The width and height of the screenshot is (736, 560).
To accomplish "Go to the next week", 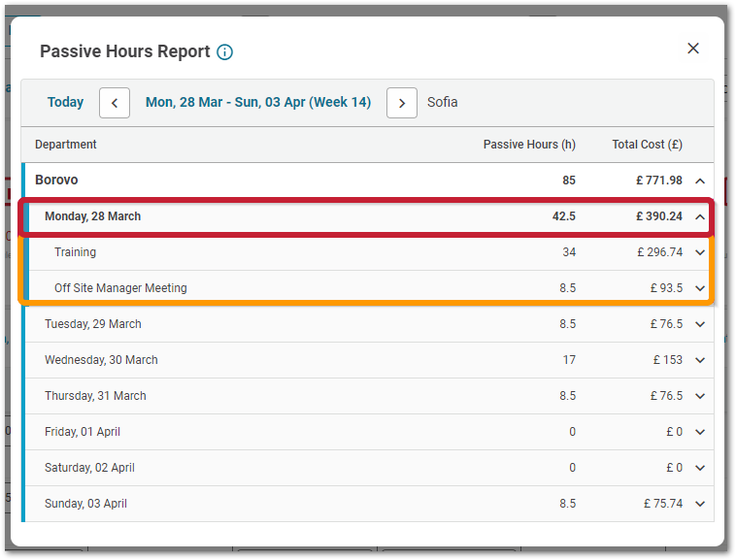I will pos(402,103).
